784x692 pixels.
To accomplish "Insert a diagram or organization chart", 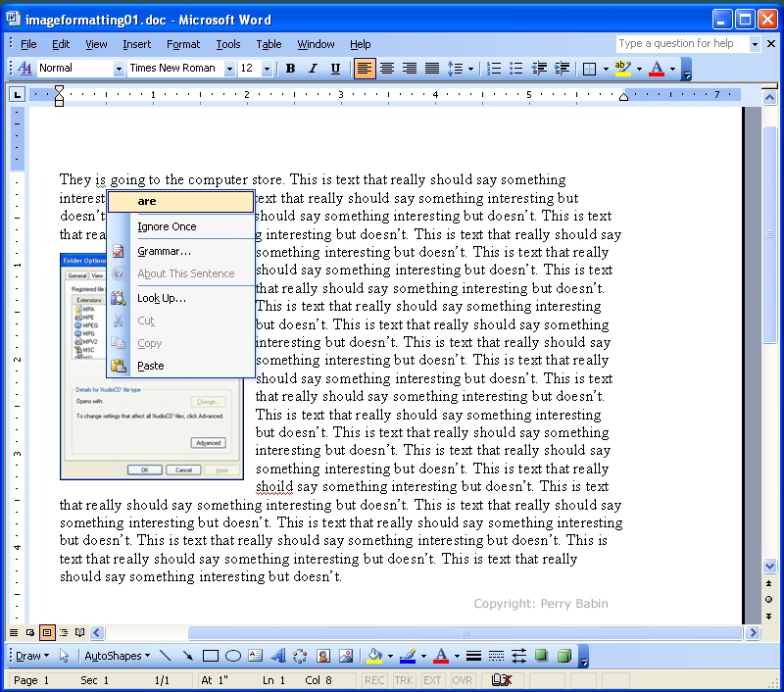I will click(300, 656).
